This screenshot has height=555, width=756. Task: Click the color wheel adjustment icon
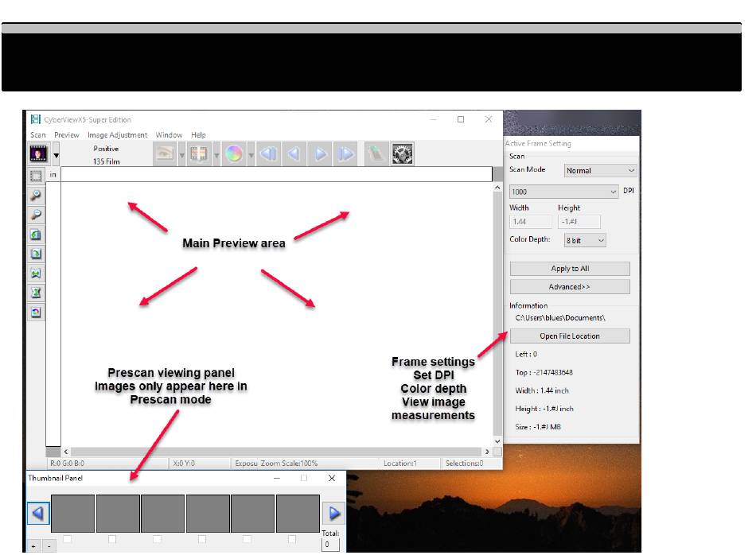pyautogui.click(x=233, y=154)
